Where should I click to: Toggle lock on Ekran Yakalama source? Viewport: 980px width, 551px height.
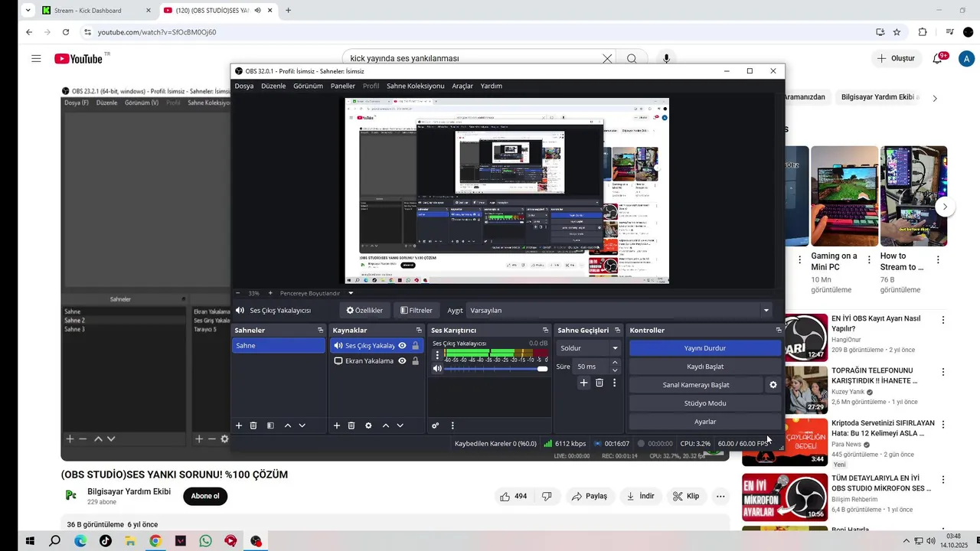[x=415, y=361]
